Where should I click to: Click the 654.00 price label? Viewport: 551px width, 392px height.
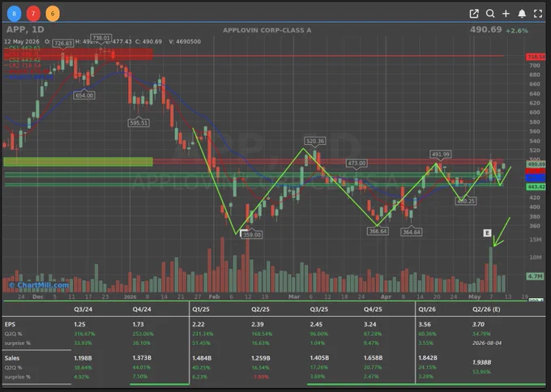[84, 96]
